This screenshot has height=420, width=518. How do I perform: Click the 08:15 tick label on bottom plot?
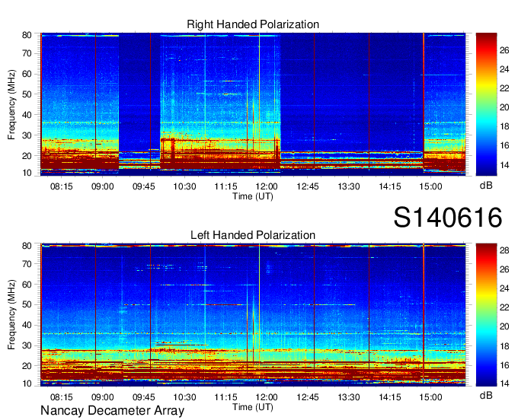pyautogui.click(x=62, y=397)
